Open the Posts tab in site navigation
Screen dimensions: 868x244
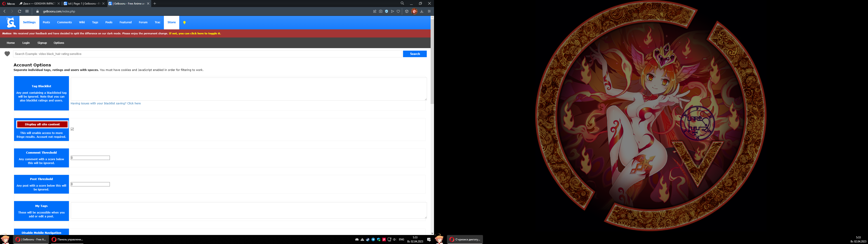coord(46,23)
